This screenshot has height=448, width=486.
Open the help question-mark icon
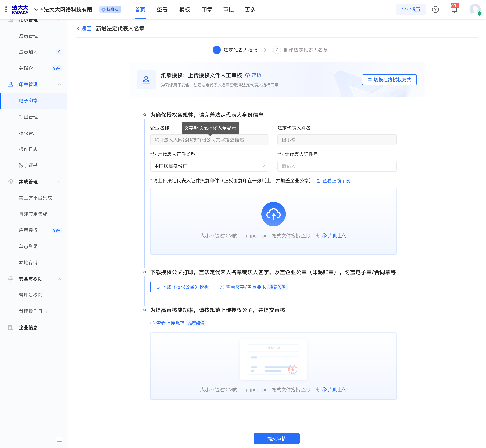pos(435,9)
